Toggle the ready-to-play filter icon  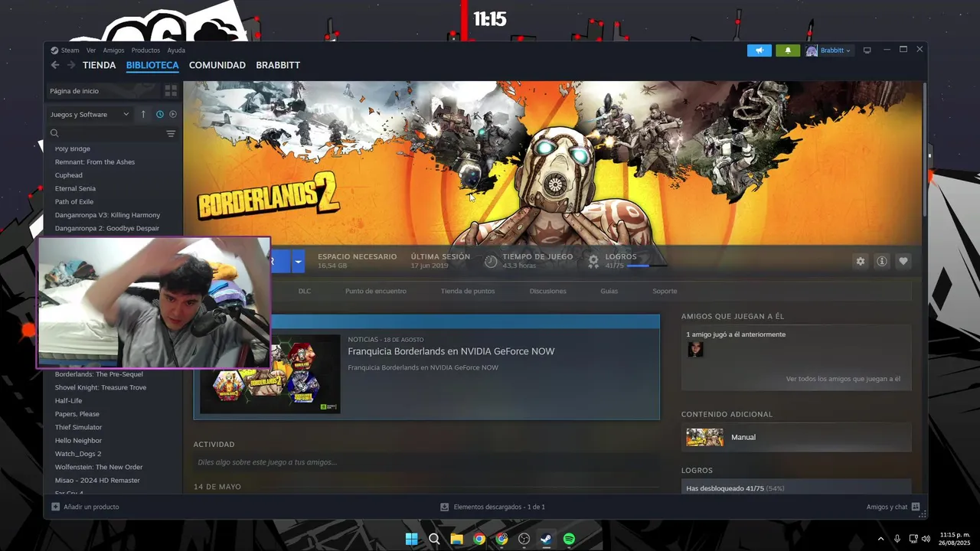pos(173,114)
